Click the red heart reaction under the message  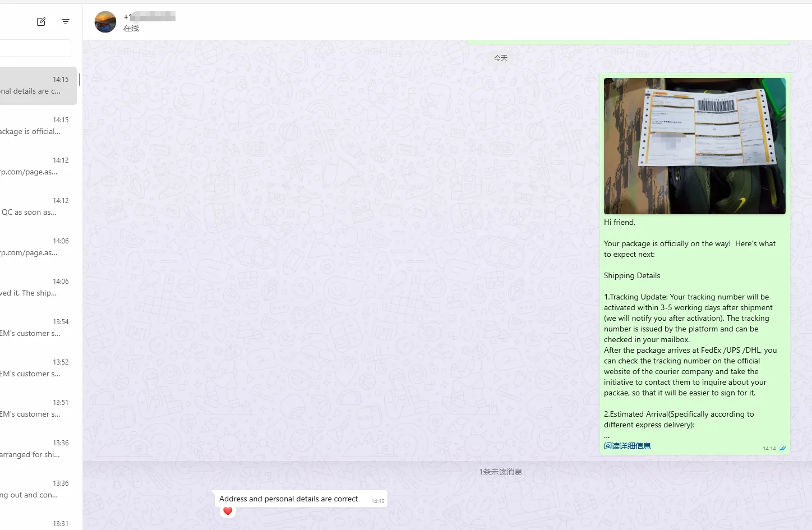click(228, 511)
